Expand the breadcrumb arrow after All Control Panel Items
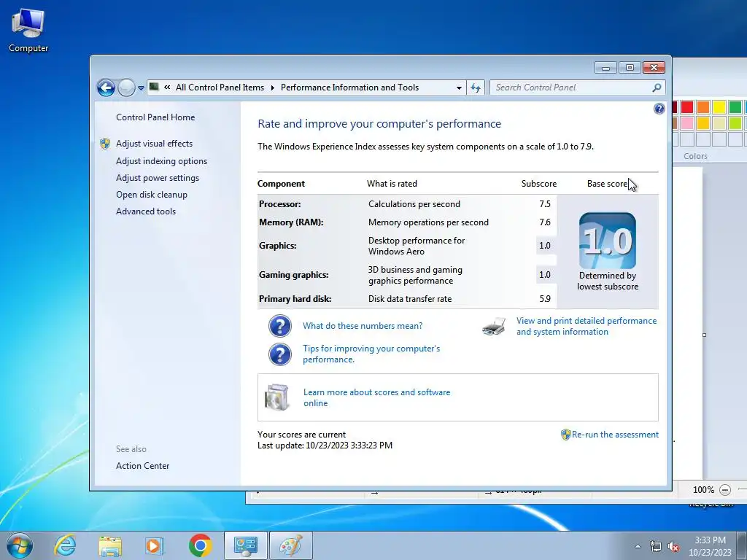747x560 pixels. click(x=273, y=87)
